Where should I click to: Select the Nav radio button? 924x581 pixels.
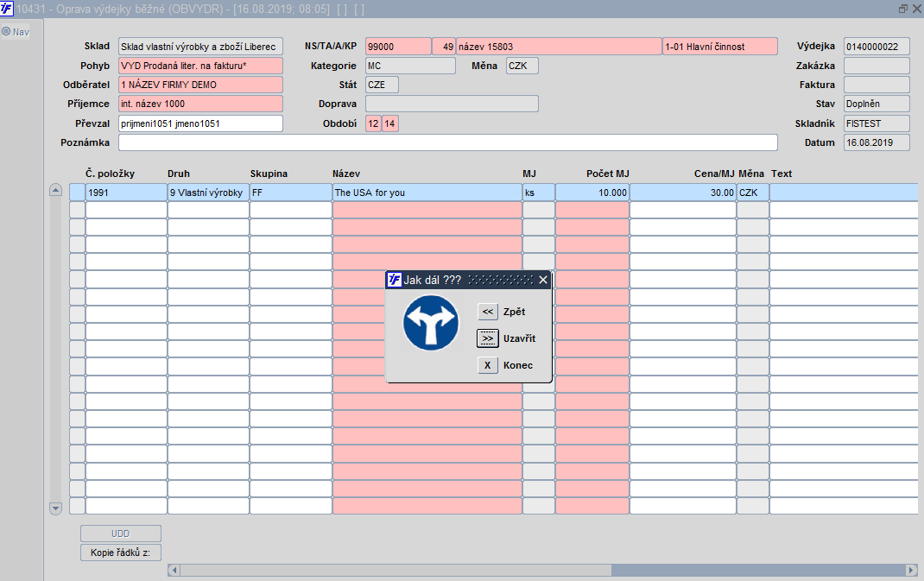[x=6, y=32]
